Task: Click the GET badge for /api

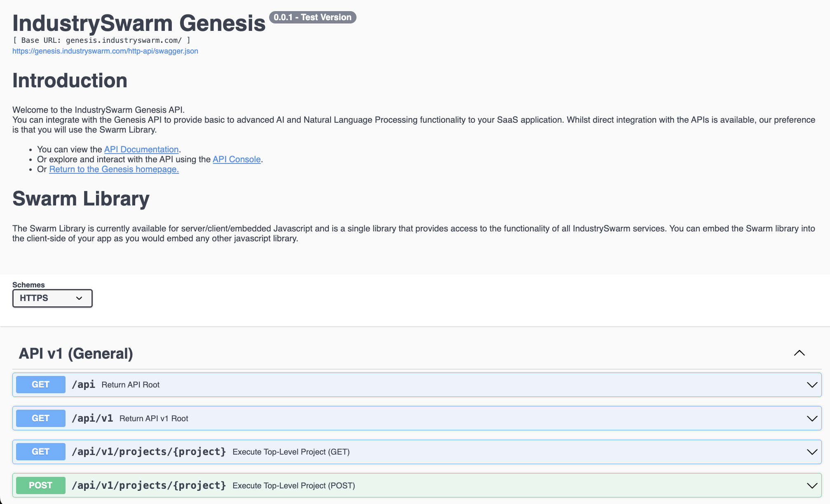Action: pyautogui.click(x=40, y=385)
